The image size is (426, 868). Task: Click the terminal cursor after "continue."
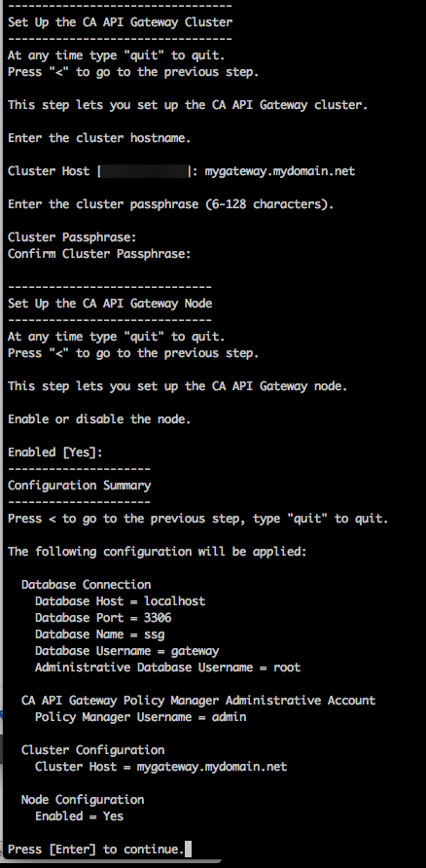(x=188, y=849)
